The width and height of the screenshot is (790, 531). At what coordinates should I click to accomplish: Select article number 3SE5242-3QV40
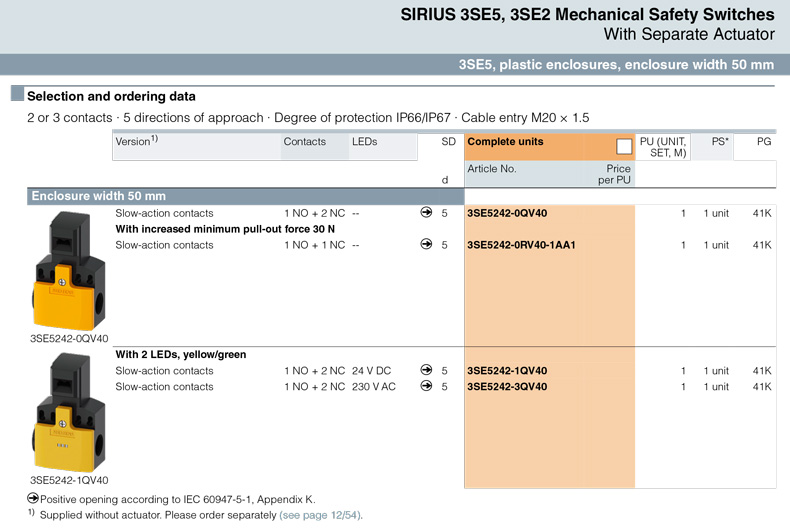[x=507, y=387]
